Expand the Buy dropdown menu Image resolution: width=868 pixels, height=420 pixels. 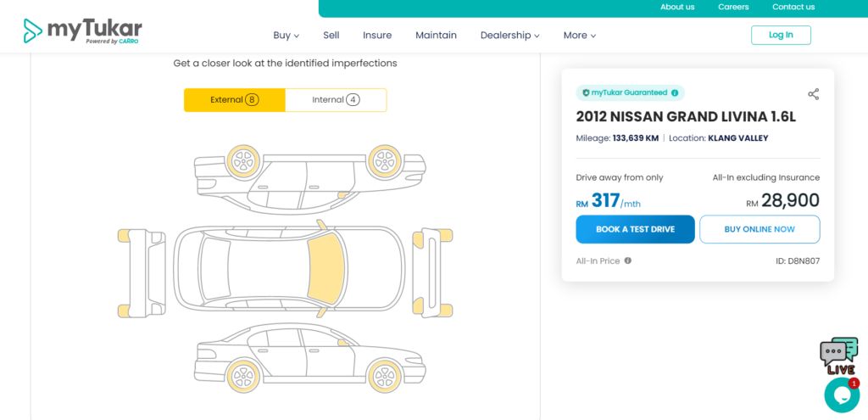tap(287, 35)
